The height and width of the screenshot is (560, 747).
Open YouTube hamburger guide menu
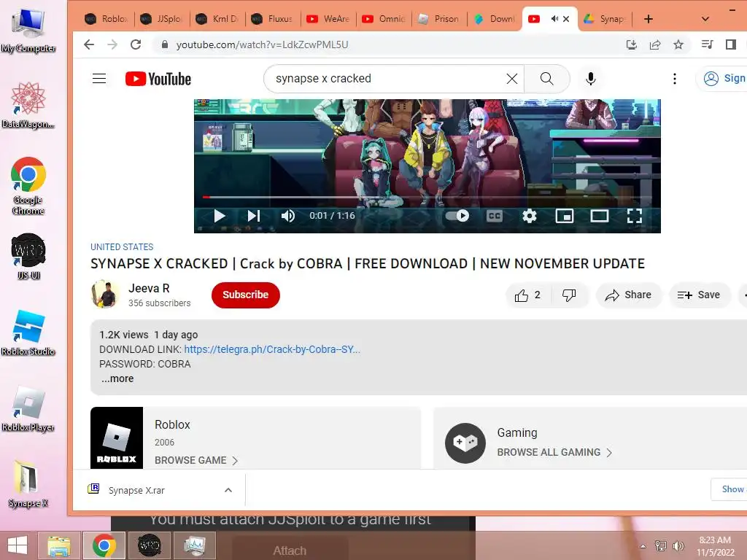point(99,79)
